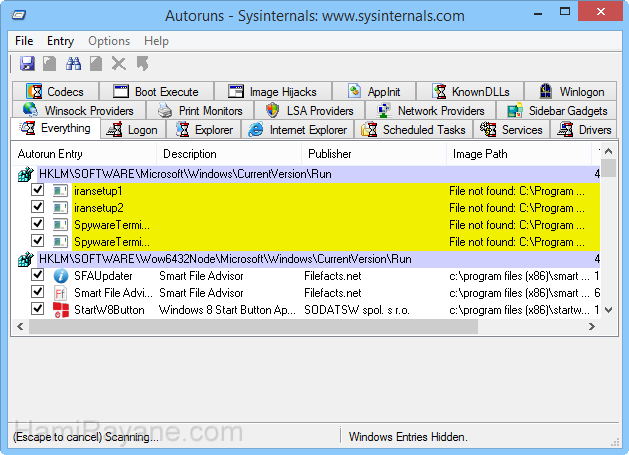Select the LSA Providers tab

coord(310,110)
